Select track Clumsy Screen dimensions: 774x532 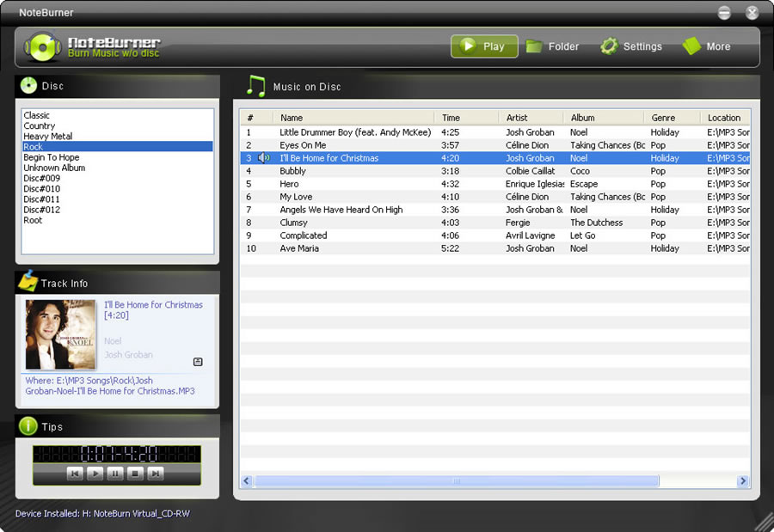[x=495, y=223]
